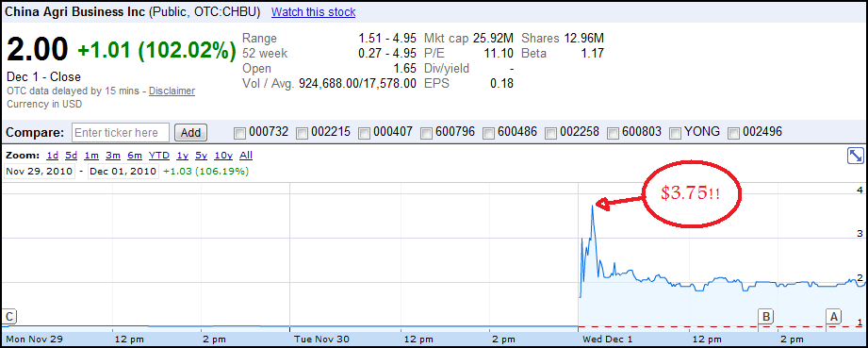Open news marker C on chart

[x=8, y=317]
